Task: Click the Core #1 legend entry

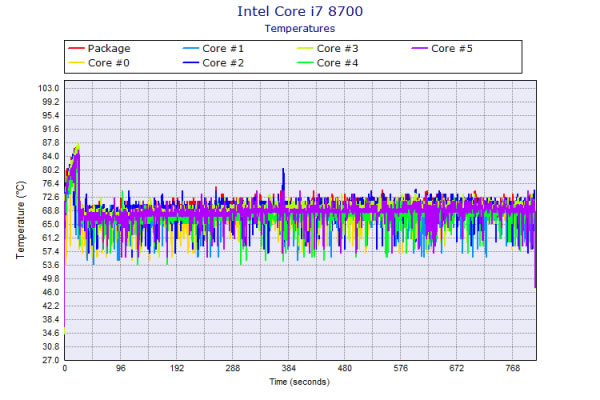Action: (x=214, y=49)
